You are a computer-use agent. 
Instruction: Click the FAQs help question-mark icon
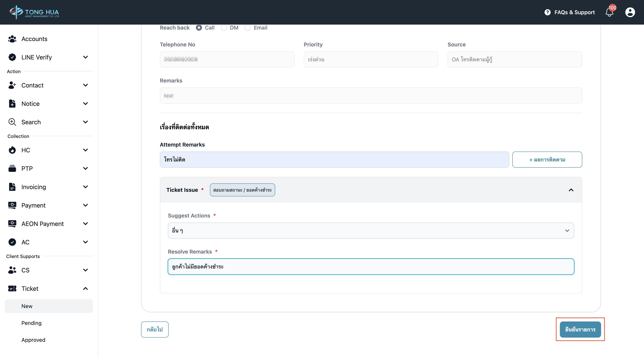tap(547, 12)
